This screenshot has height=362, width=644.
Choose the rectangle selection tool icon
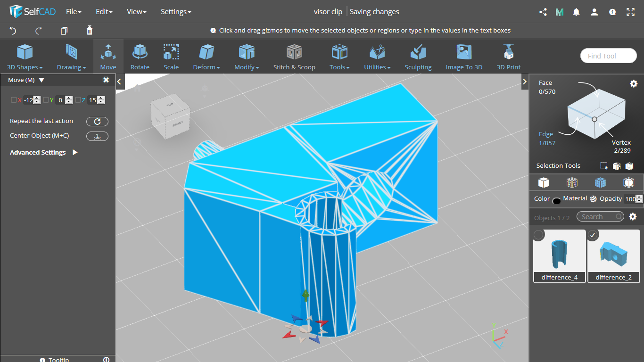(x=604, y=166)
